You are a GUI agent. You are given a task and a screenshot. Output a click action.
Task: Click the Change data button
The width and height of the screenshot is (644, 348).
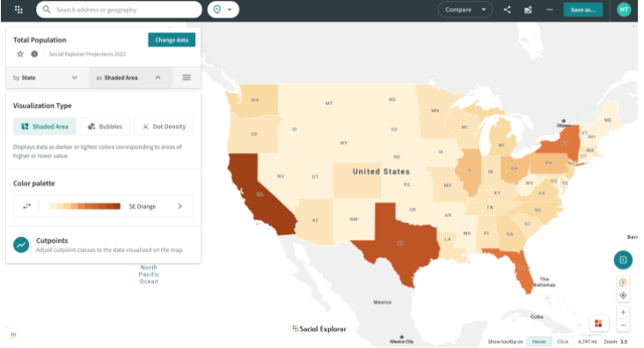172,40
